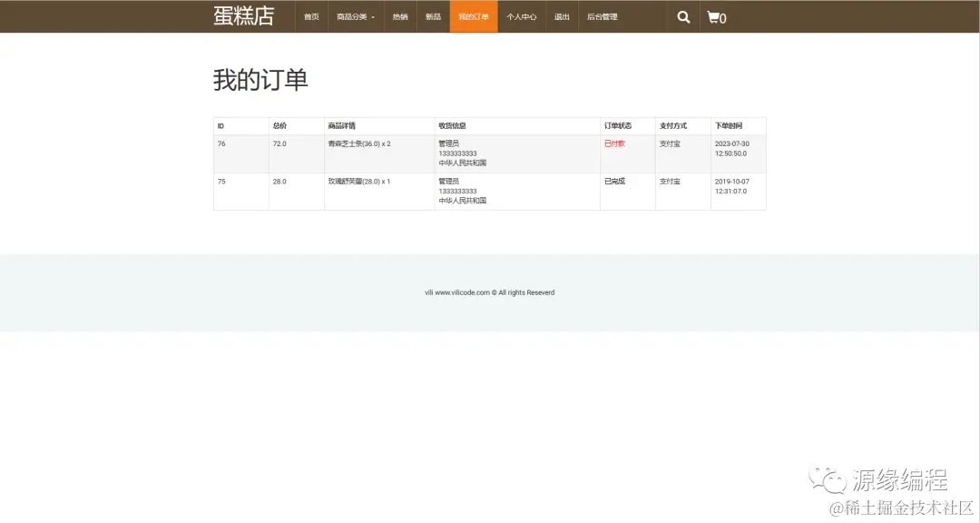
Task: Open the 热销 menu item
Action: point(400,17)
